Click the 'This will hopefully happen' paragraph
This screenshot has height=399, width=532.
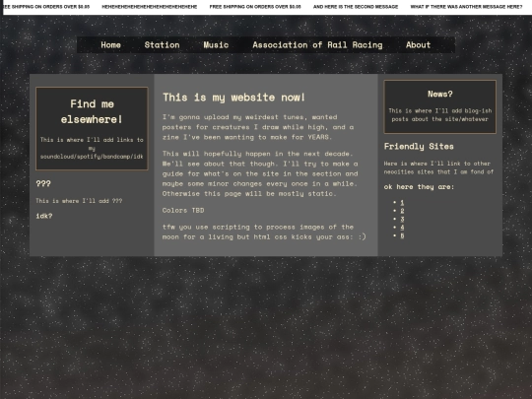[x=260, y=173]
